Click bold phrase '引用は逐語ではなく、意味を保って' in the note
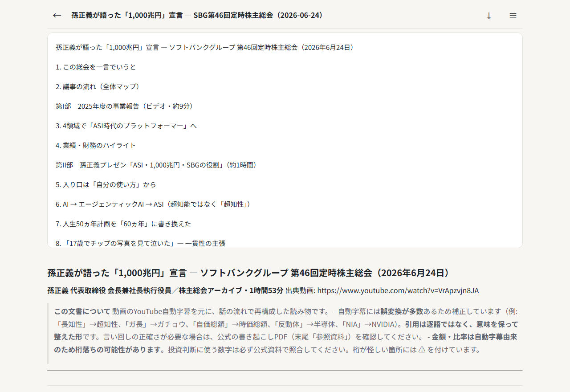The height and width of the screenshot is (392, 570). (x=461, y=324)
